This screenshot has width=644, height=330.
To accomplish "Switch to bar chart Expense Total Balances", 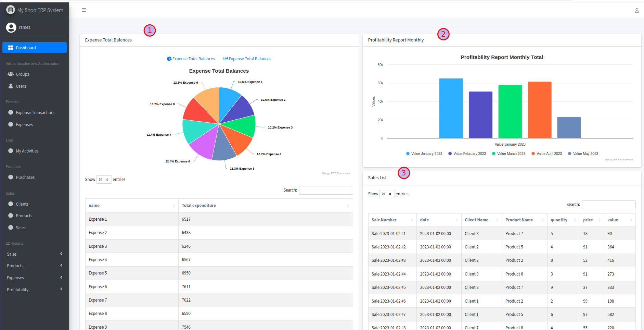I will [247, 59].
